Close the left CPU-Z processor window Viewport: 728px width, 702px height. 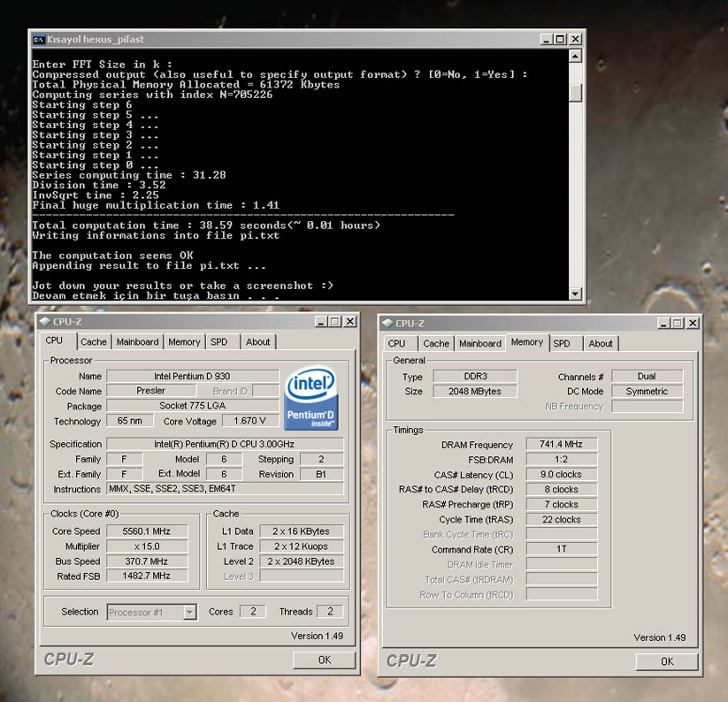click(350, 322)
